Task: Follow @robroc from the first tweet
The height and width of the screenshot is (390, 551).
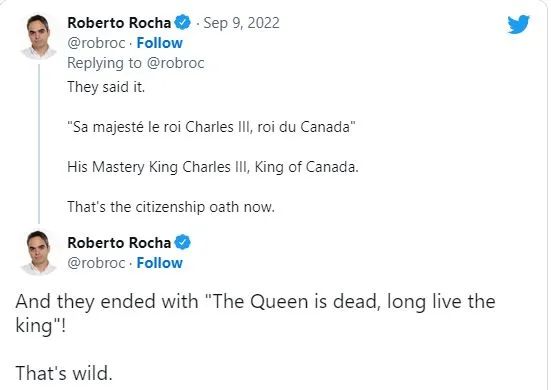Action: [x=160, y=43]
